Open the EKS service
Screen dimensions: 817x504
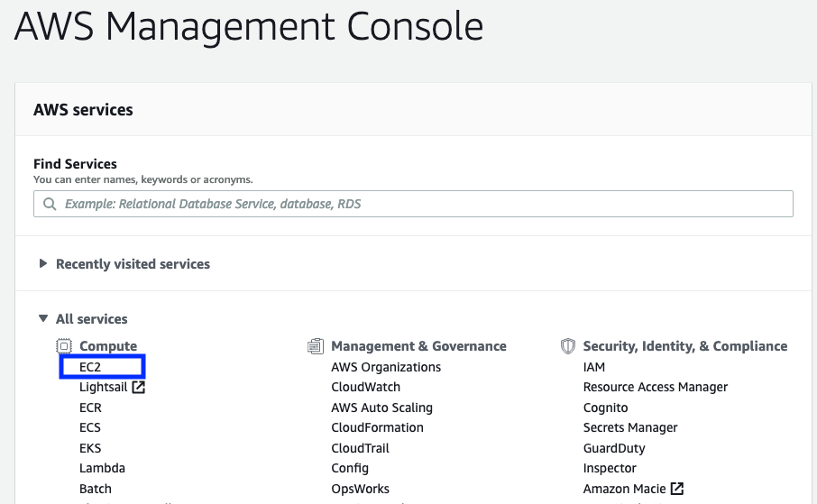(x=90, y=448)
